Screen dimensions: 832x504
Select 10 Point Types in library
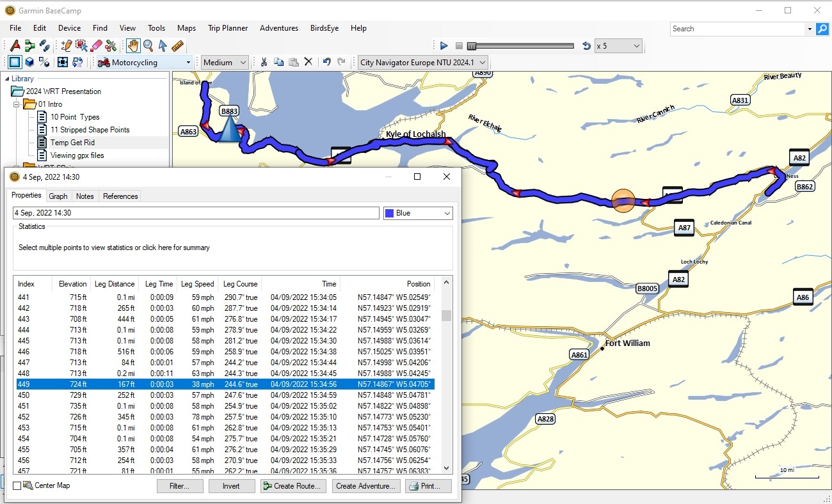pyautogui.click(x=75, y=117)
